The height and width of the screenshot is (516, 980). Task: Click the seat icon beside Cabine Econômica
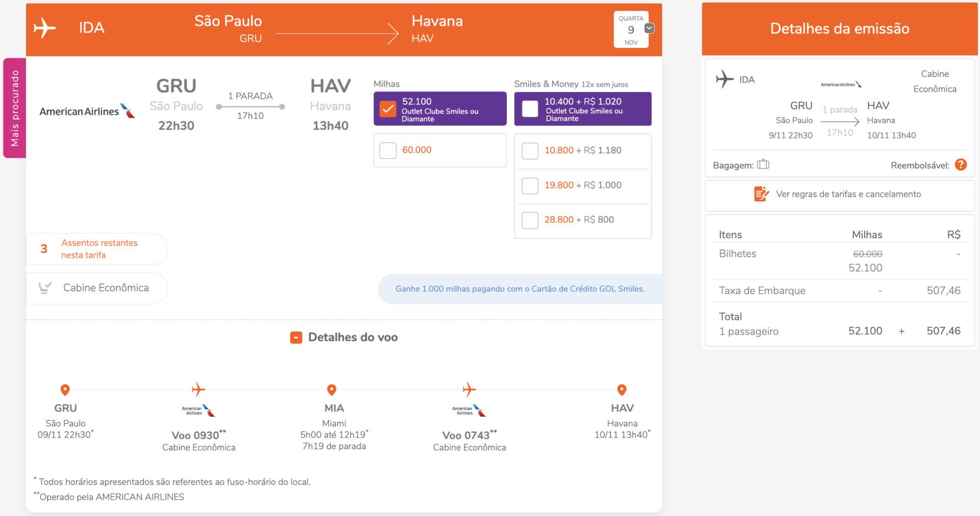tap(45, 288)
